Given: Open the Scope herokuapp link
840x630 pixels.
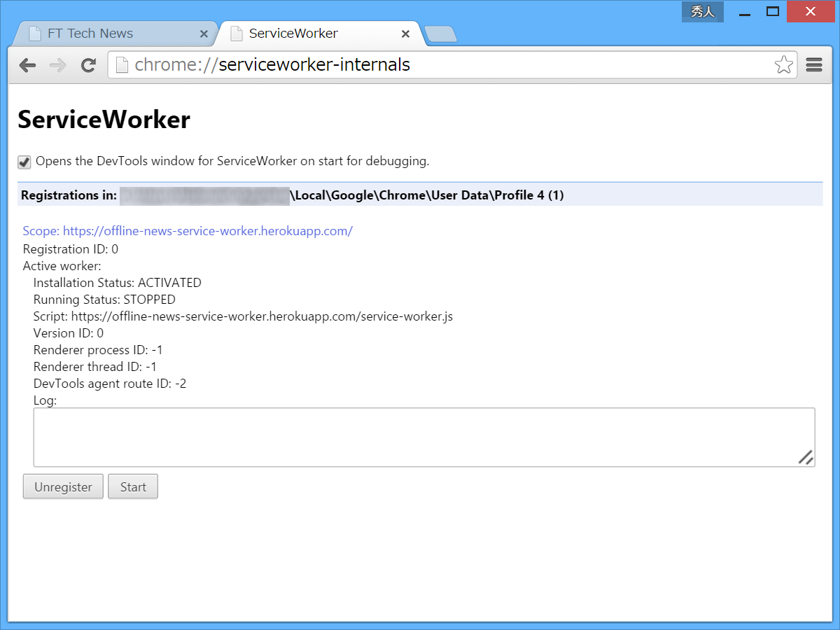Looking at the screenshot, I should pyautogui.click(x=188, y=231).
